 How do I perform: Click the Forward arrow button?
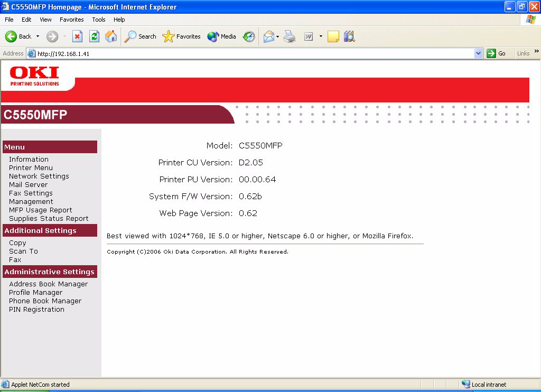click(x=52, y=36)
